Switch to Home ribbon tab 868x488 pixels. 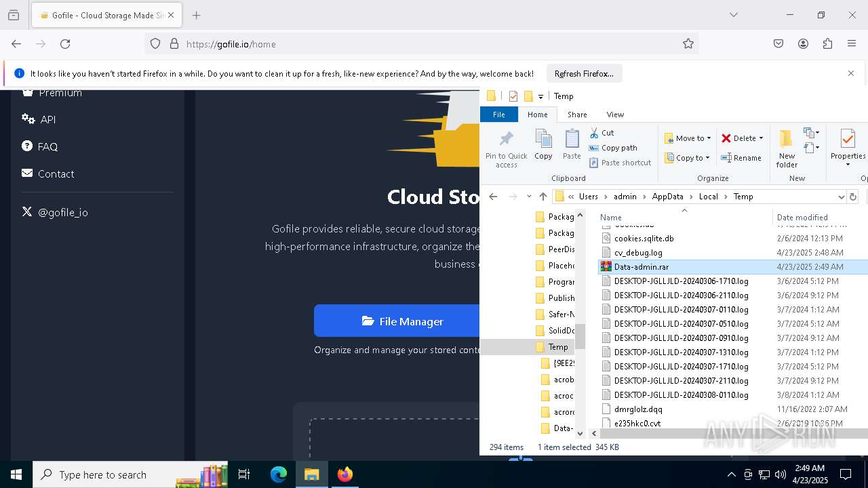[537, 115]
